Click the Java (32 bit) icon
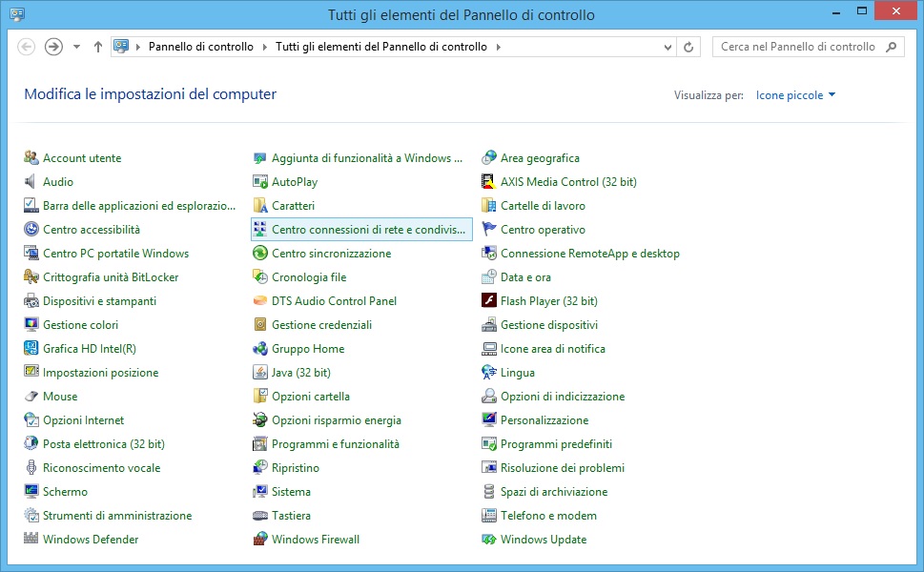The image size is (924, 572). click(260, 373)
